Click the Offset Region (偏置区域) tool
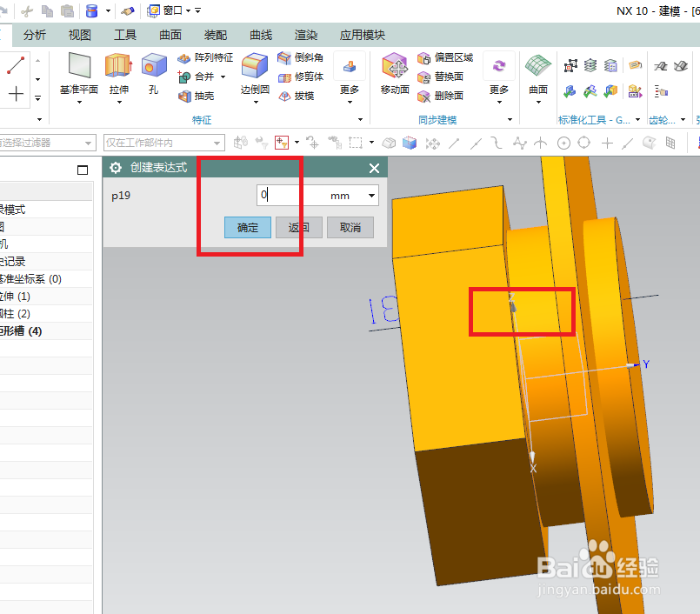Image resolution: width=700 pixels, height=614 pixels. (x=445, y=57)
